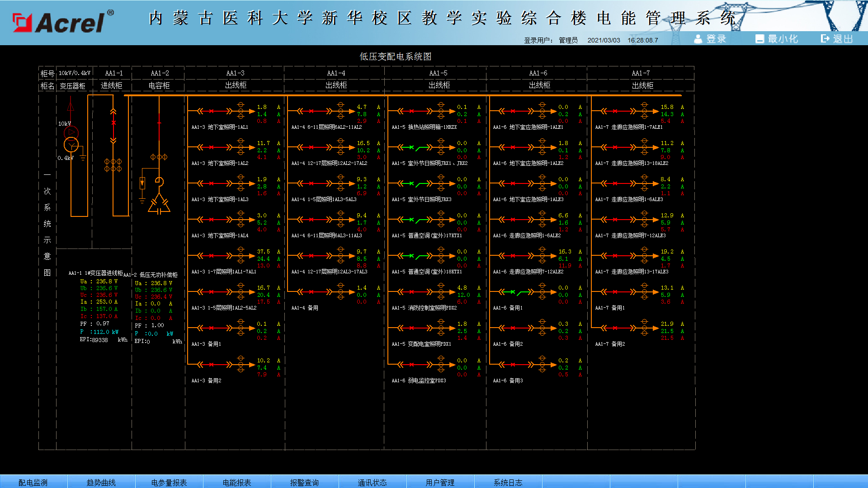
Task: Click the 10kV transformer symbol
Action: (71, 139)
